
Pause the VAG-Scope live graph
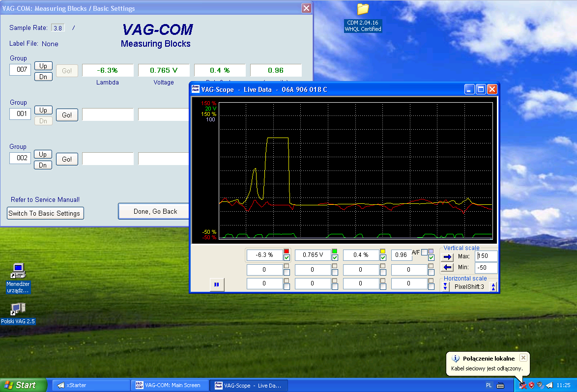click(216, 284)
